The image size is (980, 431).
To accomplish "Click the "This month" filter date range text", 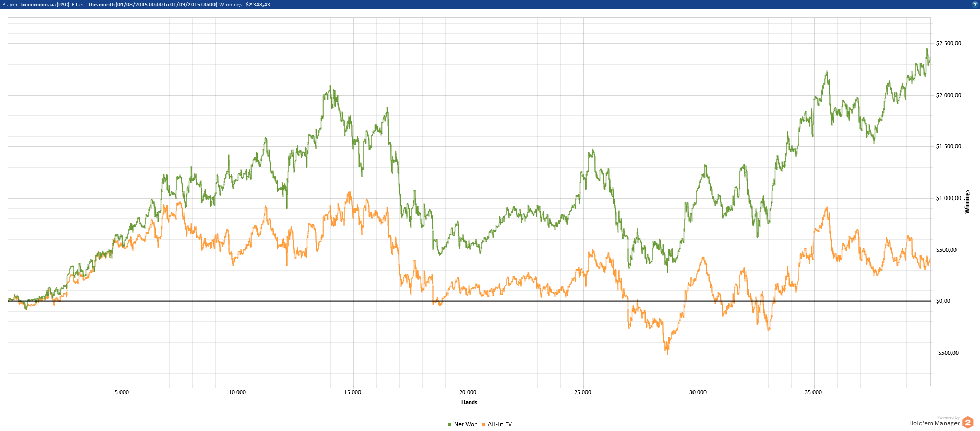I will click(x=152, y=5).
